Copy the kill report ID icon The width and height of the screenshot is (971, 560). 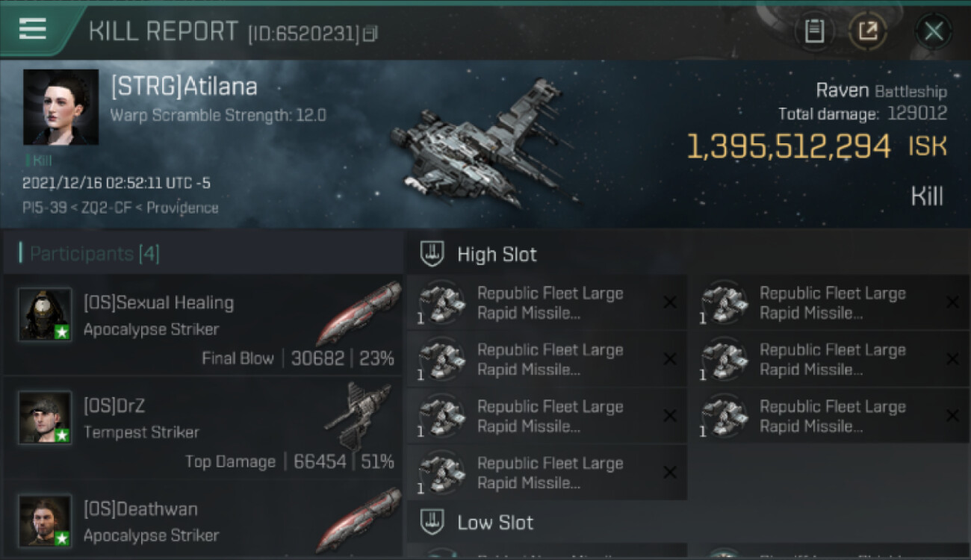tap(370, 33)
